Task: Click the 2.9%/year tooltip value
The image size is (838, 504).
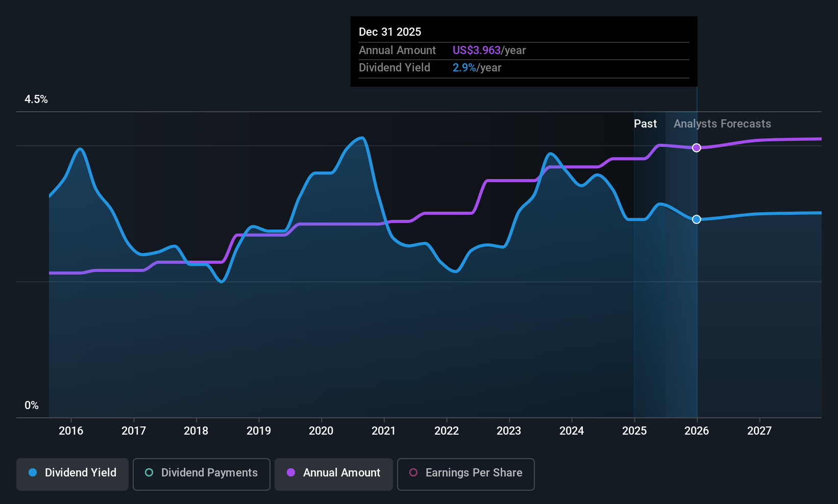Action: point(477,68)
